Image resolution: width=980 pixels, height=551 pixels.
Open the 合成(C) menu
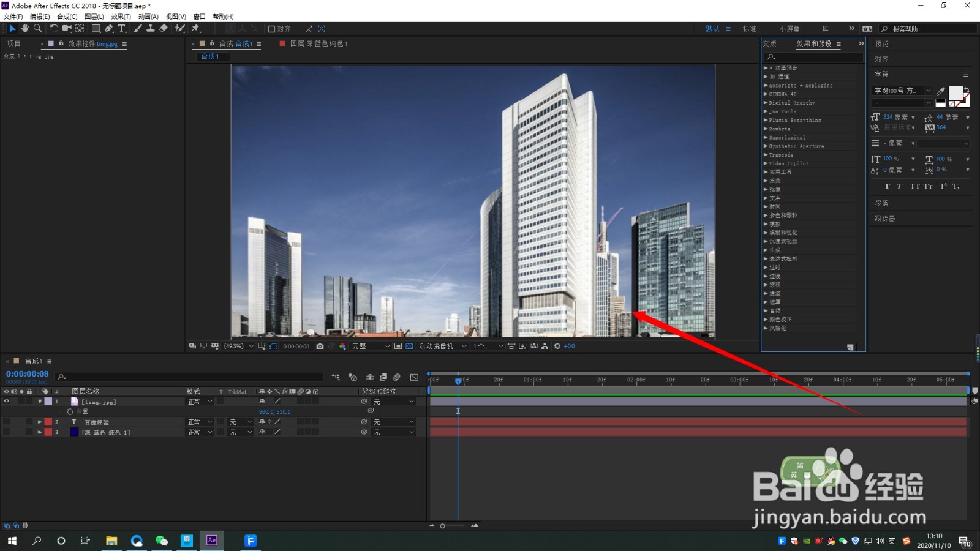pyautogui.click(x=67, y=17)
